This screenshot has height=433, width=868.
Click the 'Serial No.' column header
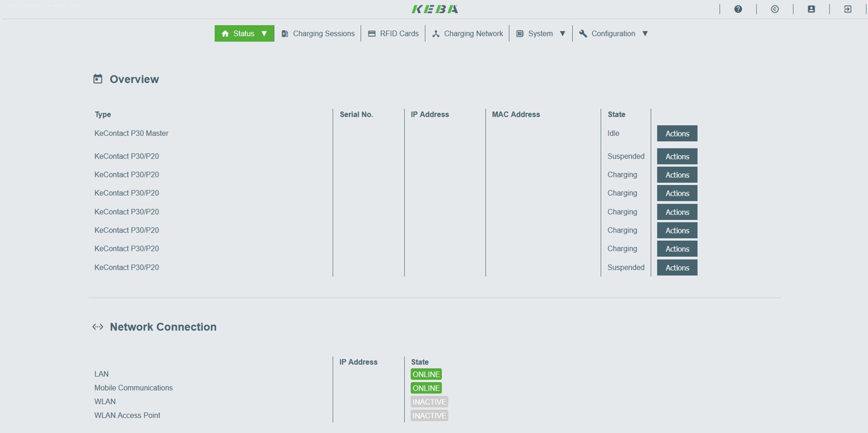(x=356, y=114)
